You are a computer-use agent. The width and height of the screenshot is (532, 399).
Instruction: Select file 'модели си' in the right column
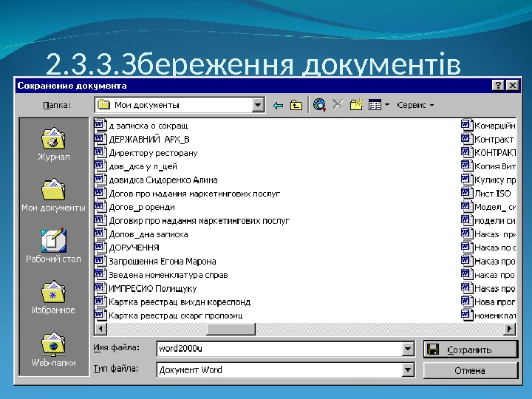pos(494,221)
